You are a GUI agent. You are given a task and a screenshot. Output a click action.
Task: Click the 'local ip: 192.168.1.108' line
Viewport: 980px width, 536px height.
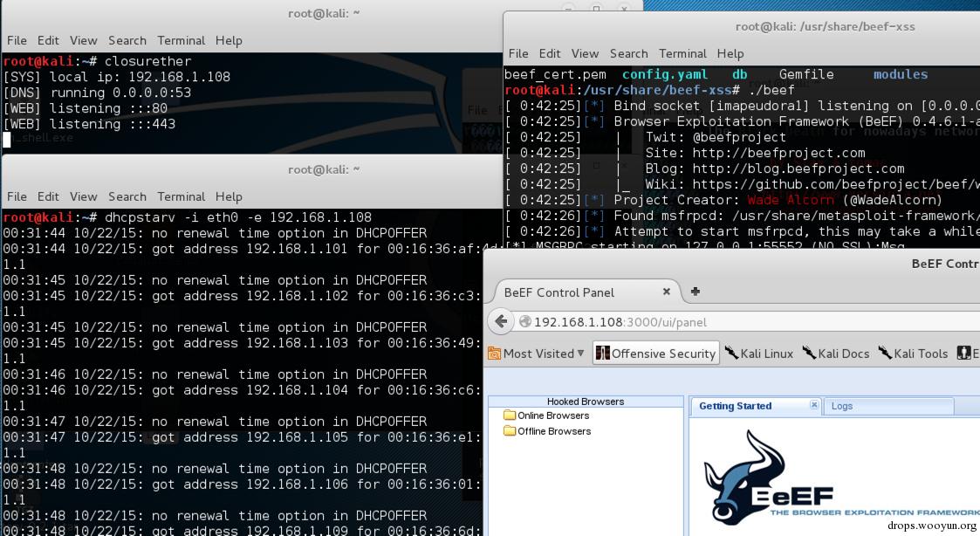pos(117,77)
